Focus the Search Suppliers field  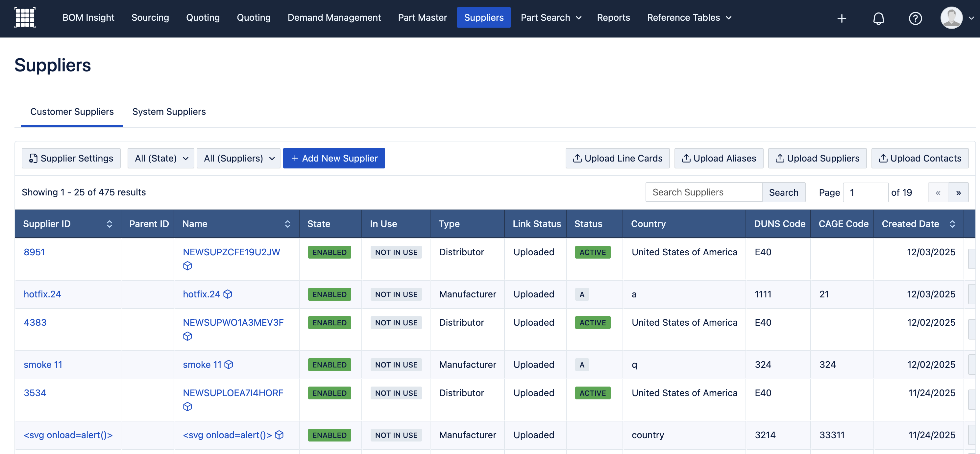click(x=703, y=192)
